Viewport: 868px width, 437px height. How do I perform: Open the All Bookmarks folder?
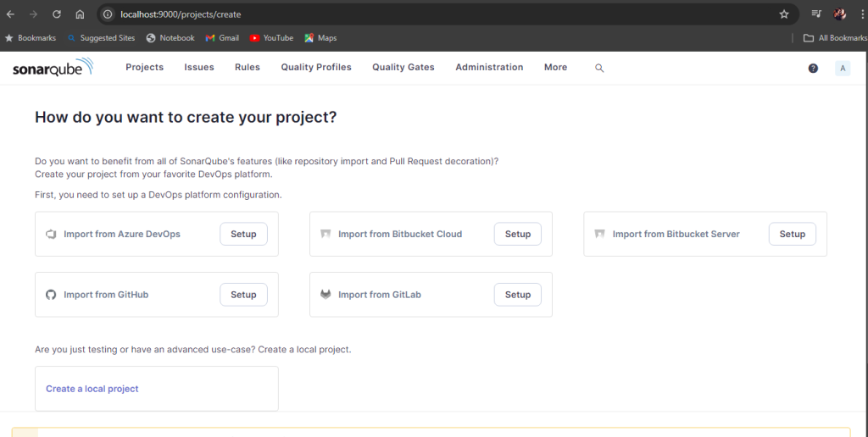coord(835,38)
